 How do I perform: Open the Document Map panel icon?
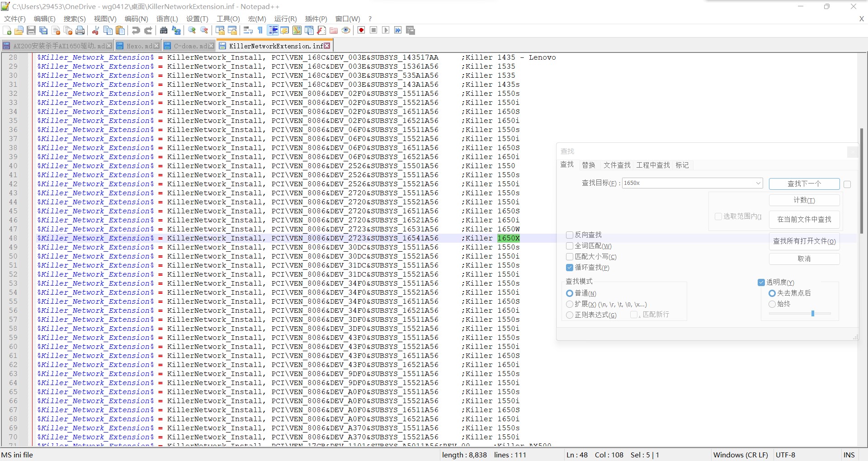tap(297, 30)
